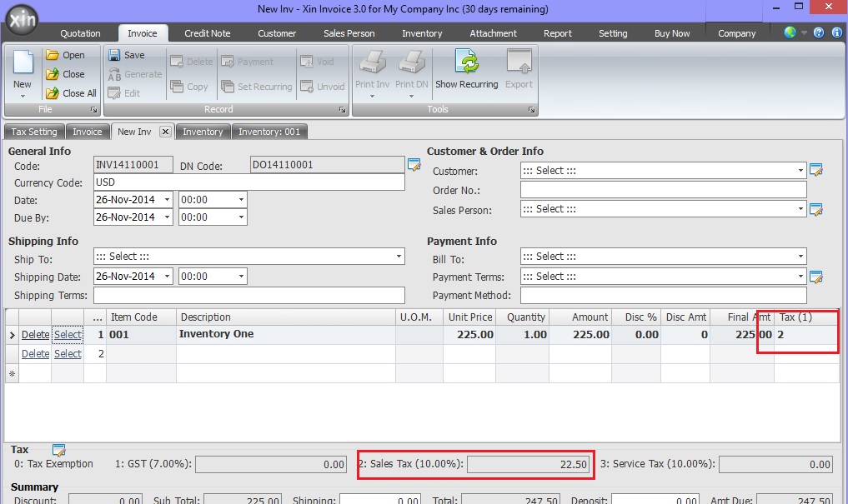Screen dimensions: 848x504
Task: Open the Due By date dropdown
Action: (x=167, y=217)
